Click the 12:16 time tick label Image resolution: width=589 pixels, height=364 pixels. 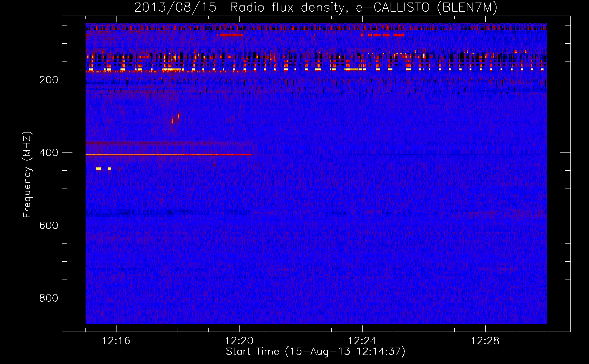(x=116, y=341)
